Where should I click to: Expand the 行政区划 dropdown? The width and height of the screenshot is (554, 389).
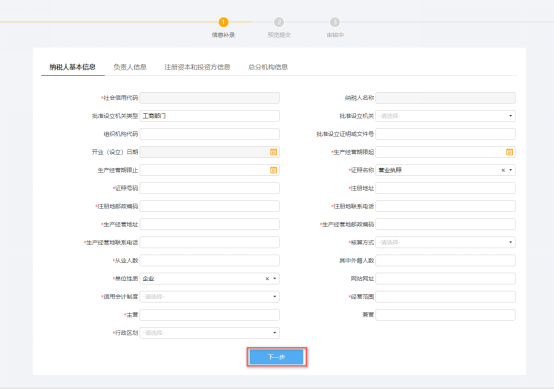[x=275, y=333]
